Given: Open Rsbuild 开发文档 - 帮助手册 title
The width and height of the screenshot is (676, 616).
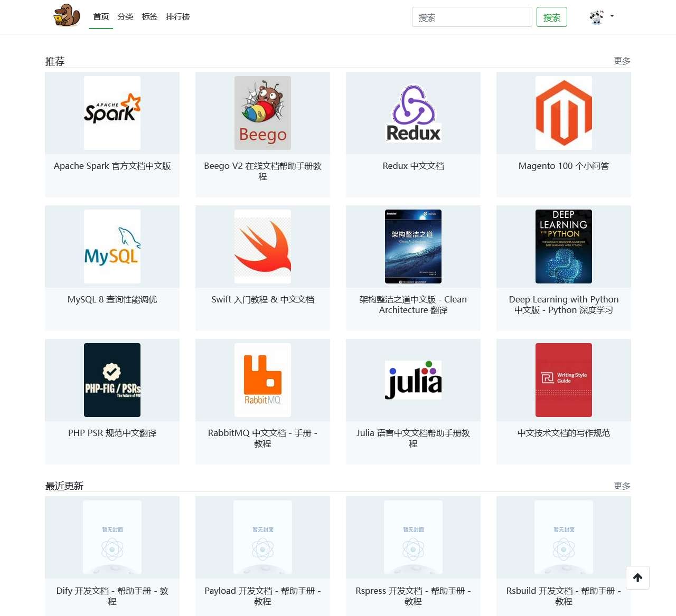Looking at the screenshot, I should [564, 596].
